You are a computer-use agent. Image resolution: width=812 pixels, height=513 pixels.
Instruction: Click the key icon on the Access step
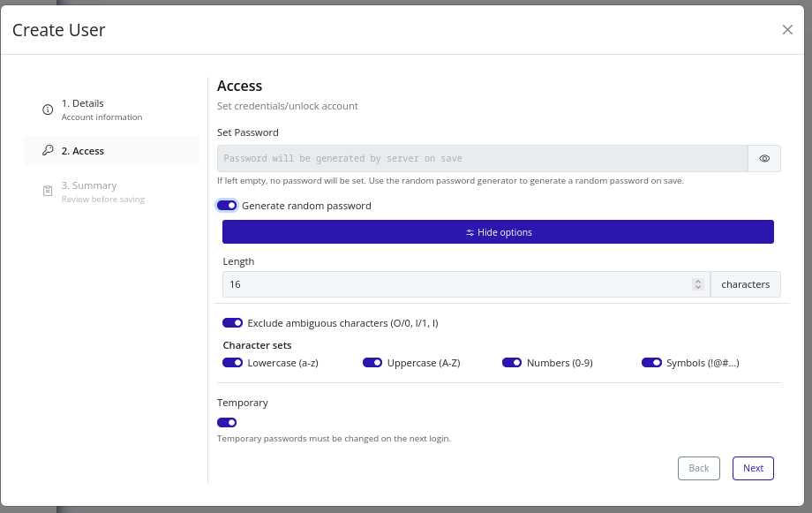coord(46,151)
